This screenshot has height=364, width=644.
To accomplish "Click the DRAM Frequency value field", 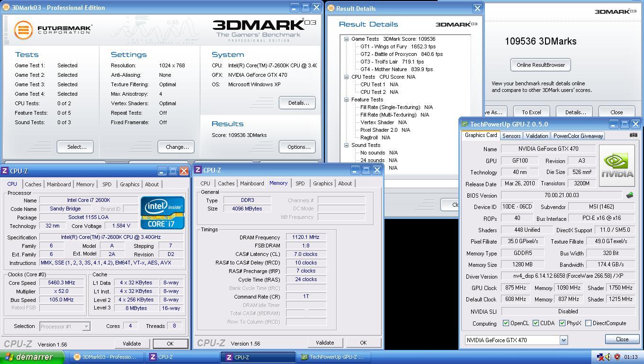I will (306, 237).
